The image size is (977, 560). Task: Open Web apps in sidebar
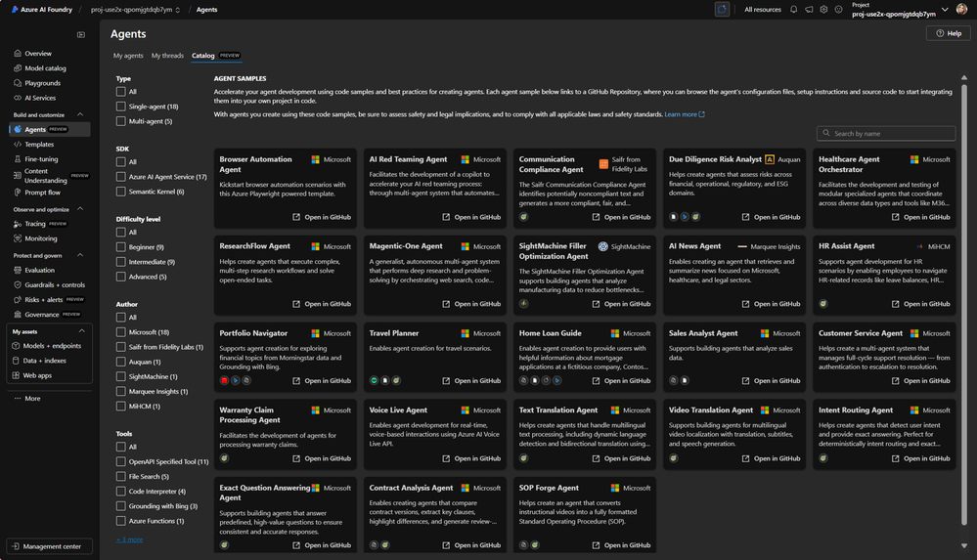(x=37, y=375)
